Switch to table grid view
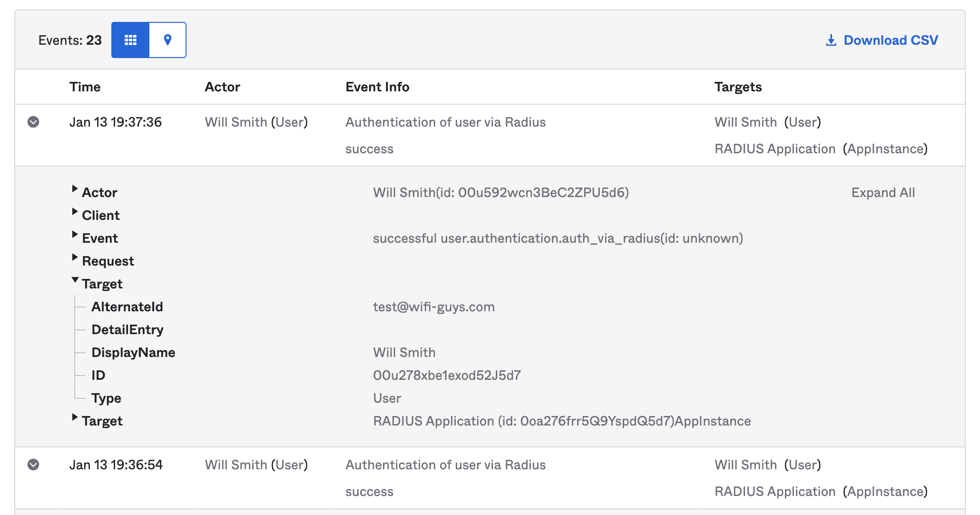Viewport: 980px width, 515px height. (130, 40)
